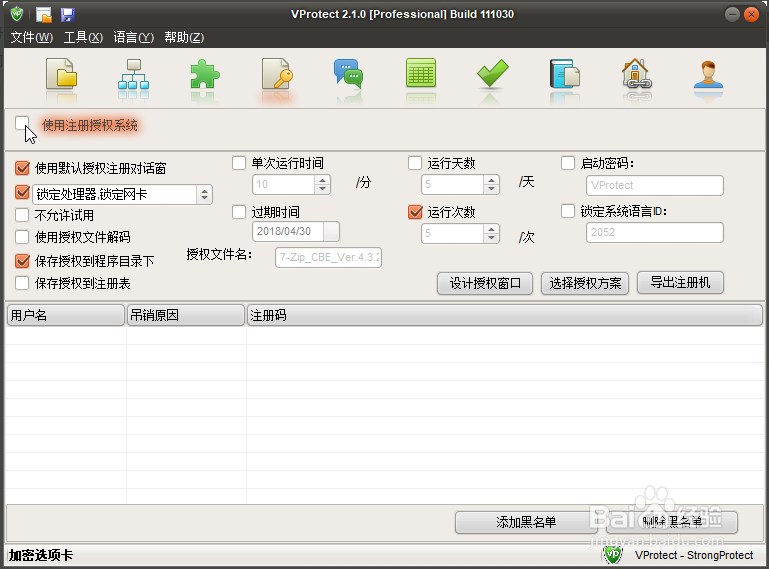Open the user profile toolbar icon
This screenshot has width=769, height=569.
[x=708, y=74]
